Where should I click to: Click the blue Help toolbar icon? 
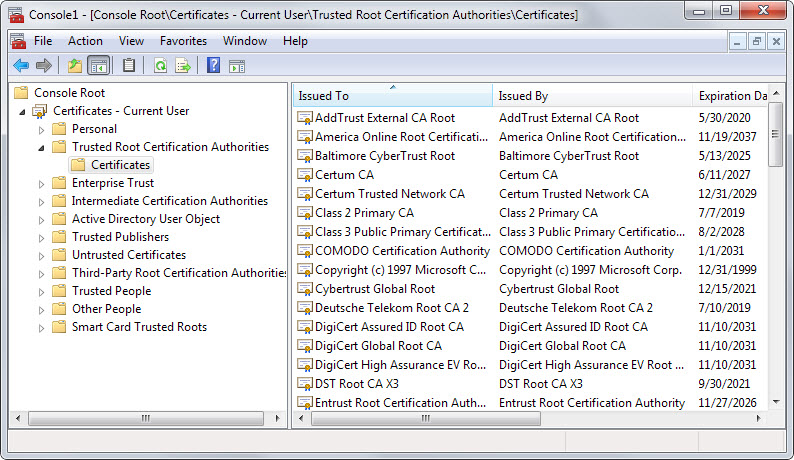click(213, 65)
